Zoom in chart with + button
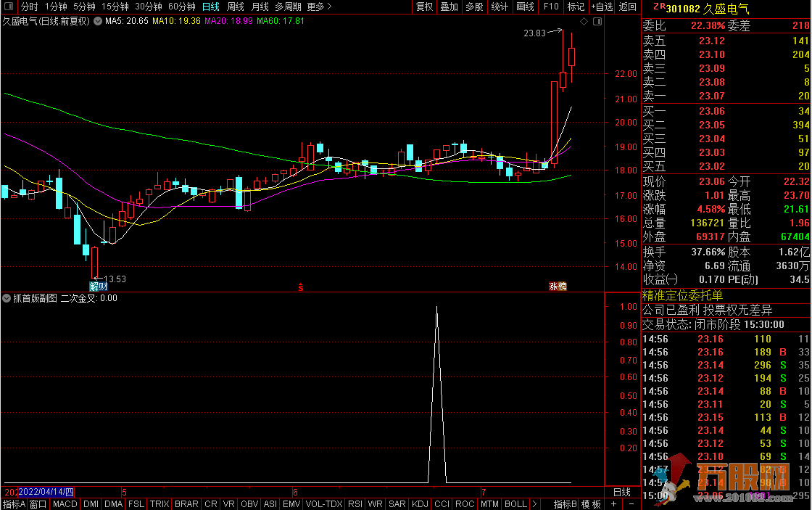 click(613, 504)
